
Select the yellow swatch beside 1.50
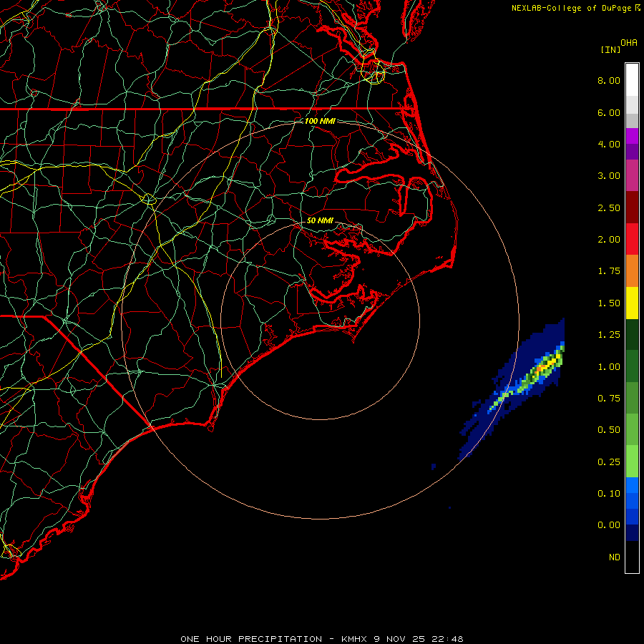click(x=632, y=303)
